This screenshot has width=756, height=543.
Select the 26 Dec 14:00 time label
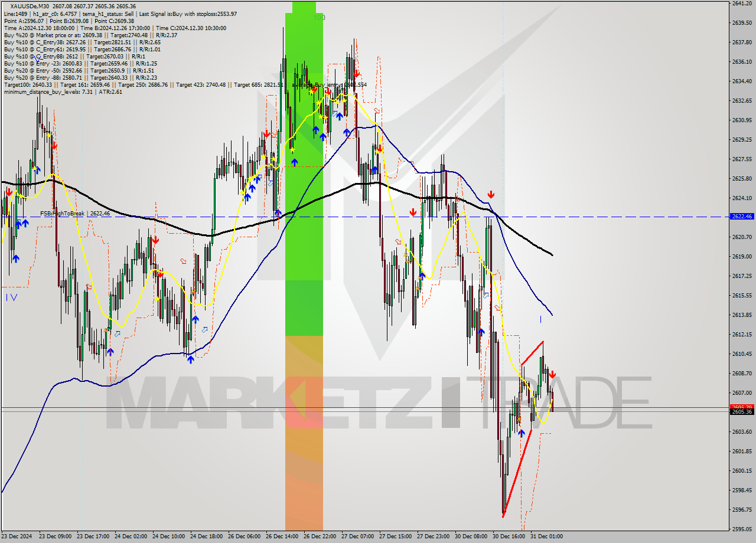click(x=282, y=537)
